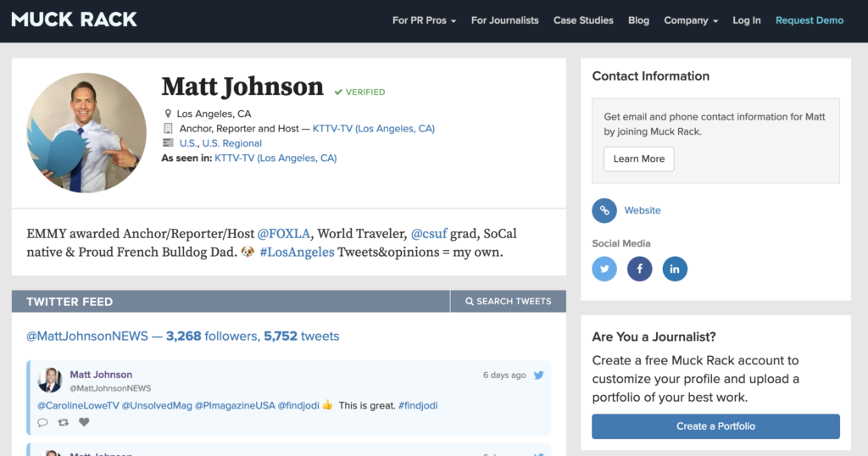Open the @findjodi mention
This screenshot has height=456, width=868.
pos(298,406)
